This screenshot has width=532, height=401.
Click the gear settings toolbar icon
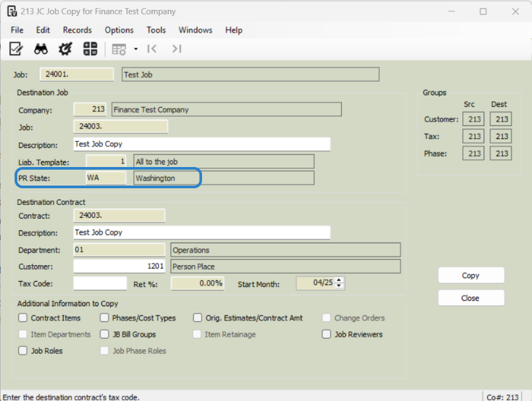(65, 49)
